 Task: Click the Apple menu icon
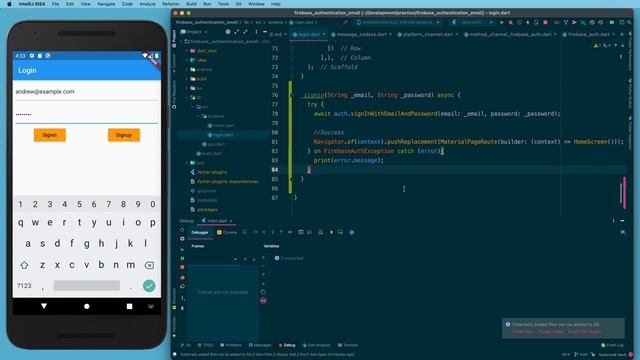point(9,4)
